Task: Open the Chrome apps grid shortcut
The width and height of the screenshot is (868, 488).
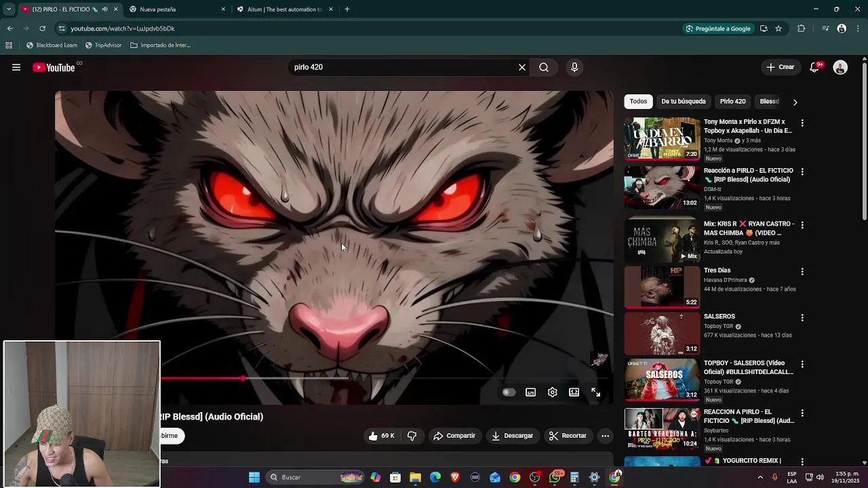Action: click(9, 45)
